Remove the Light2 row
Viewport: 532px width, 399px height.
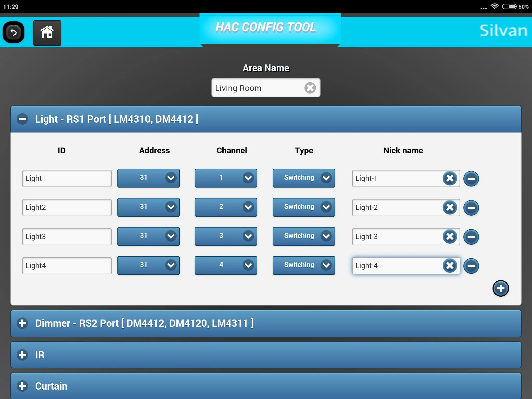(x=471, y=208)
